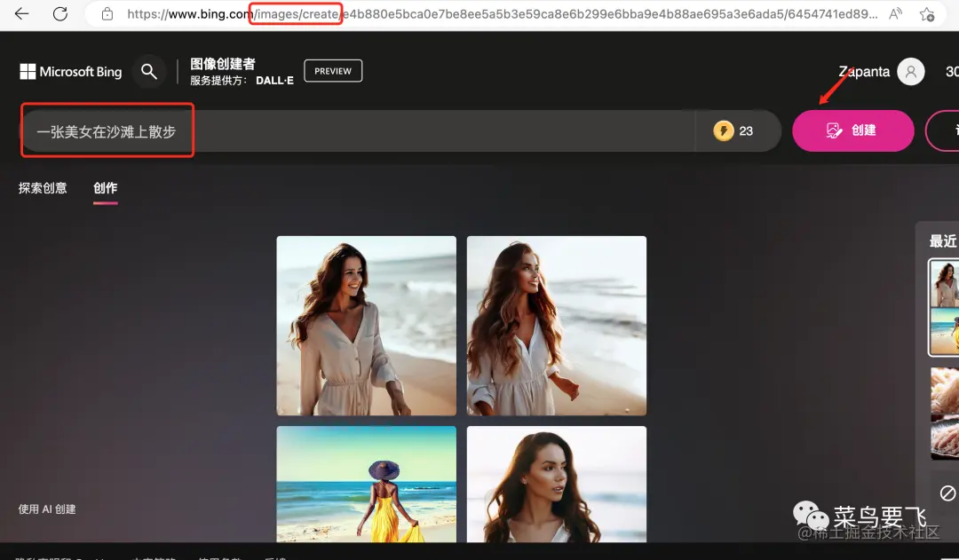Click the 图像创建者 title

pyautogui.click(x=223, y=64)
